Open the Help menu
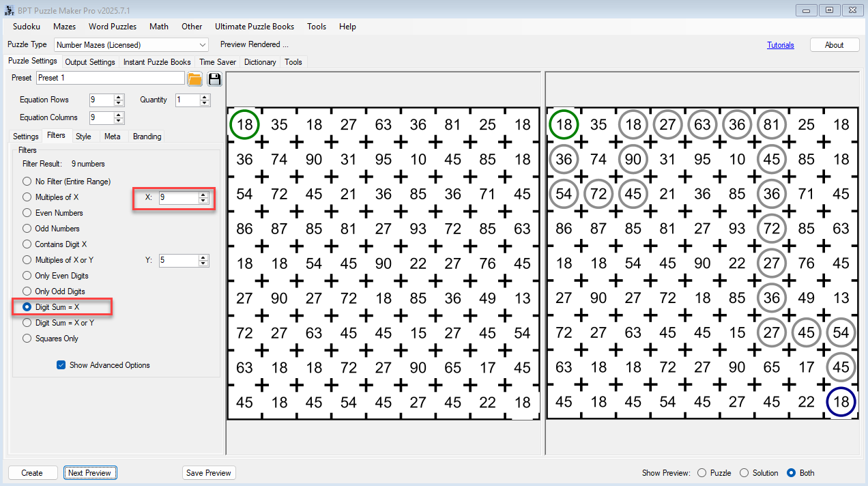The height and width of the screenshot is (486, 868). (x=347, y=27)
